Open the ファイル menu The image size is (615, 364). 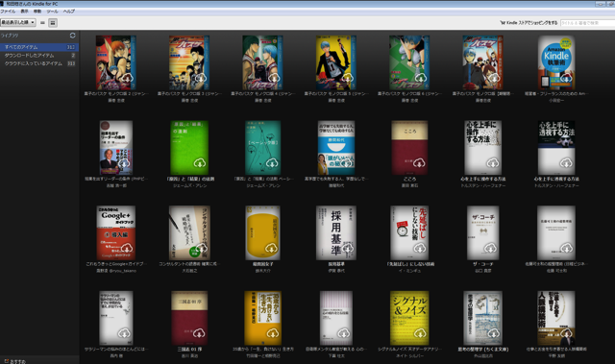coord(8,12)
